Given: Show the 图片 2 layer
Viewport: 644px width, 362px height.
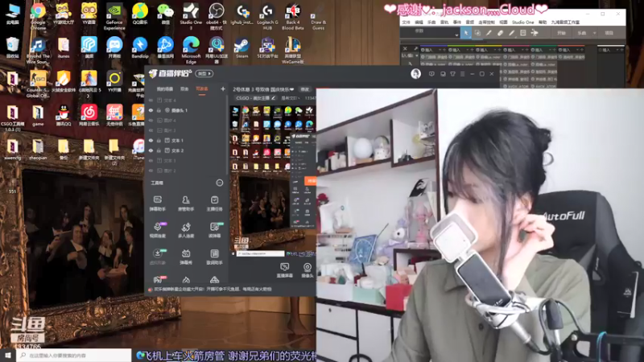Looking at the screenshot, I should coord(151,171).
